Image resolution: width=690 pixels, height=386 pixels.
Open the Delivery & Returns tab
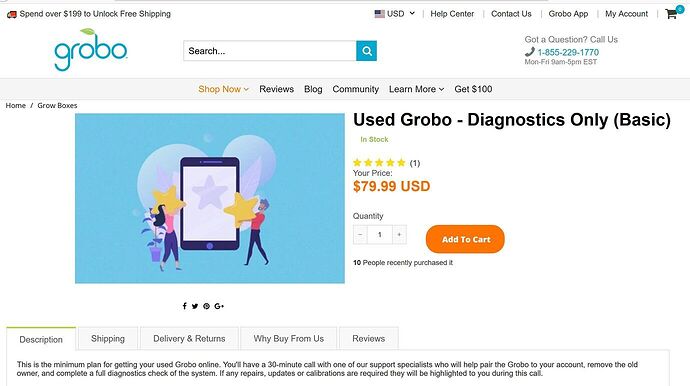click(x=189, y=338)
